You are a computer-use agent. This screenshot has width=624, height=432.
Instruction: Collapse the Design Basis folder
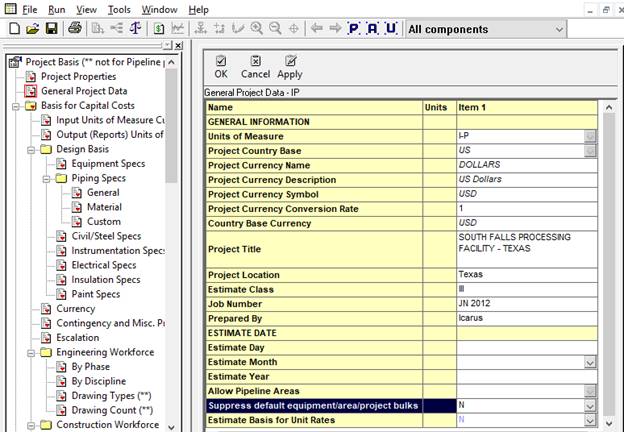click(31, 150)
